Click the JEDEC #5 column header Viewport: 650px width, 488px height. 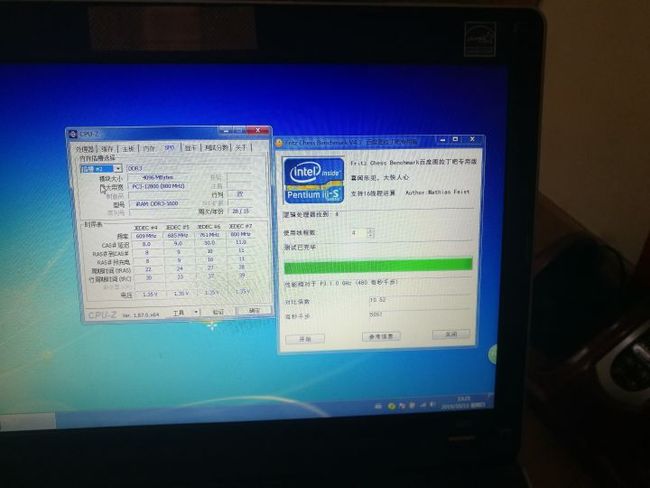pos(177,227)
